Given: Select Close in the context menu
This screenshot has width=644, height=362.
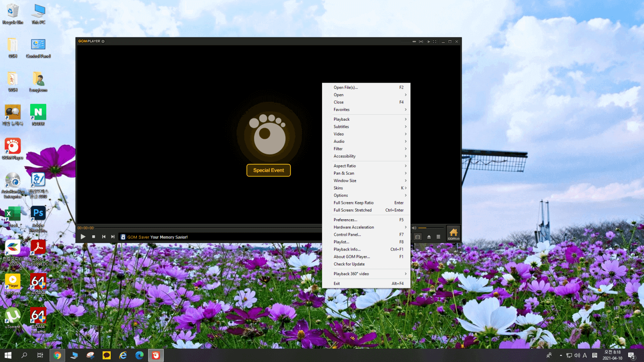Looking at the screenshot, I should click(366, 102).
